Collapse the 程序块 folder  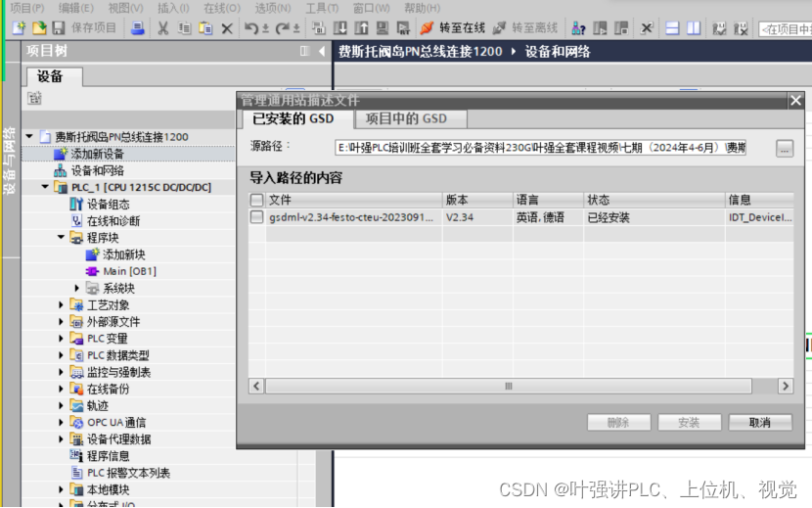(61, 237)
